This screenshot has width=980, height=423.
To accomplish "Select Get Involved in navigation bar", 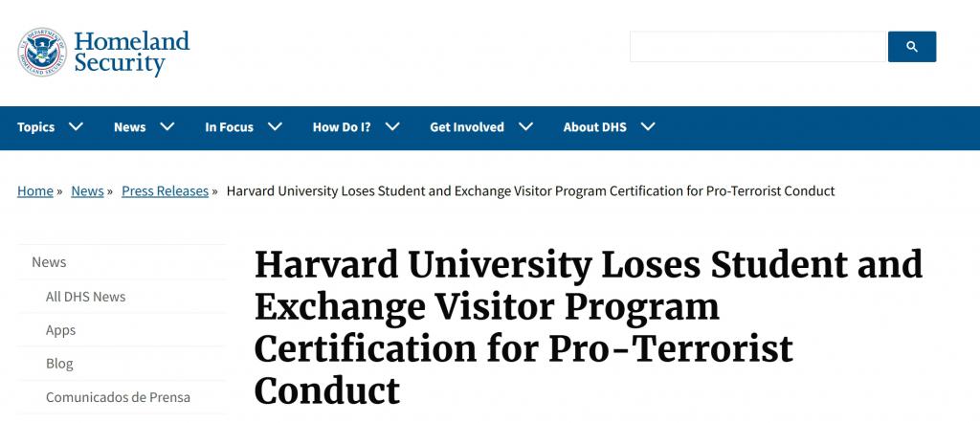I will tap(466, 127).
